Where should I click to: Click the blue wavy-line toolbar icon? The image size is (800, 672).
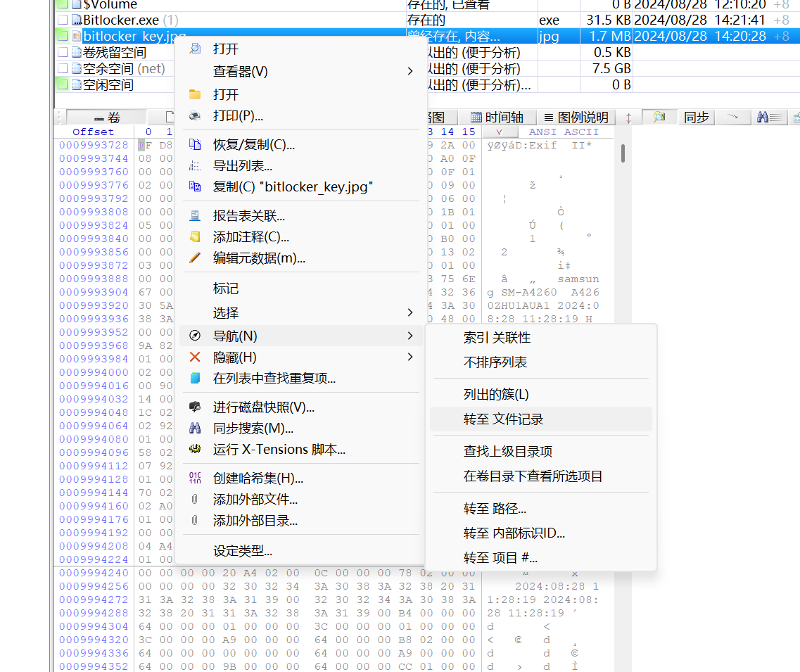click(x=732, y=118)
